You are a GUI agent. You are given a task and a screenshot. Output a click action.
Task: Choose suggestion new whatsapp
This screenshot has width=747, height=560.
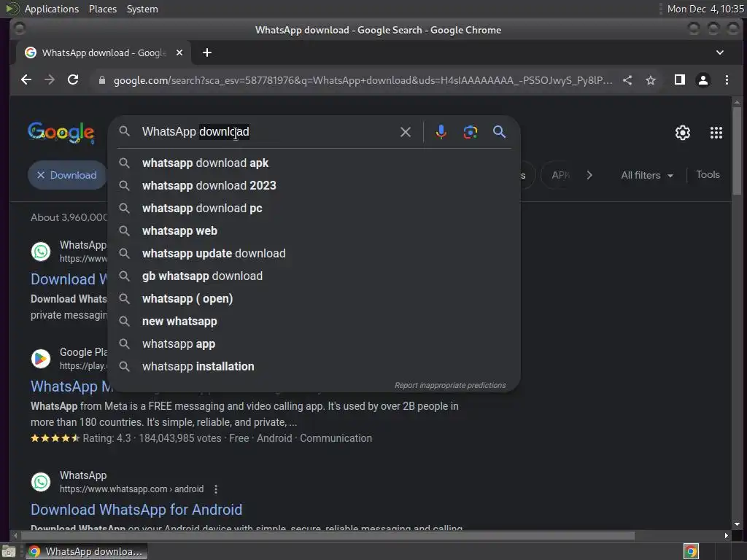314,322
